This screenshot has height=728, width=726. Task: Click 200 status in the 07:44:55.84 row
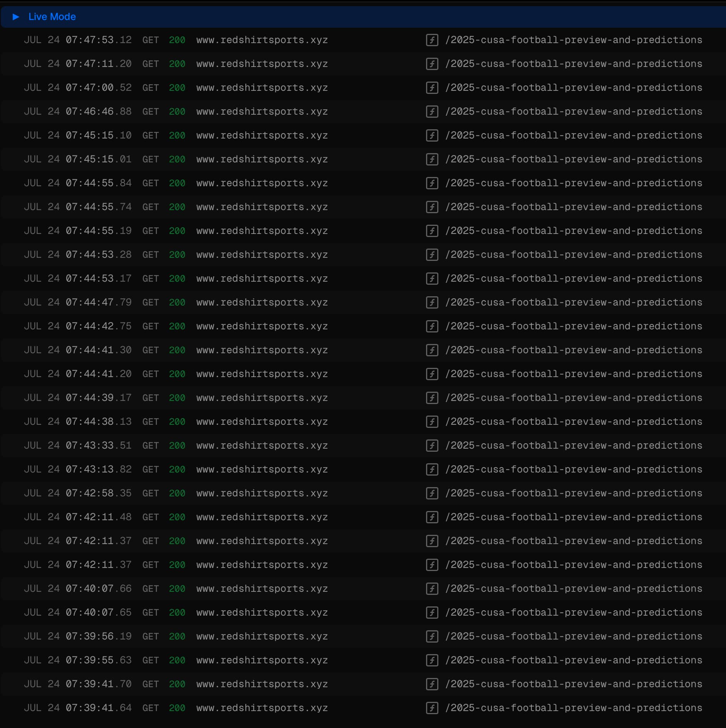coord(177,183)
